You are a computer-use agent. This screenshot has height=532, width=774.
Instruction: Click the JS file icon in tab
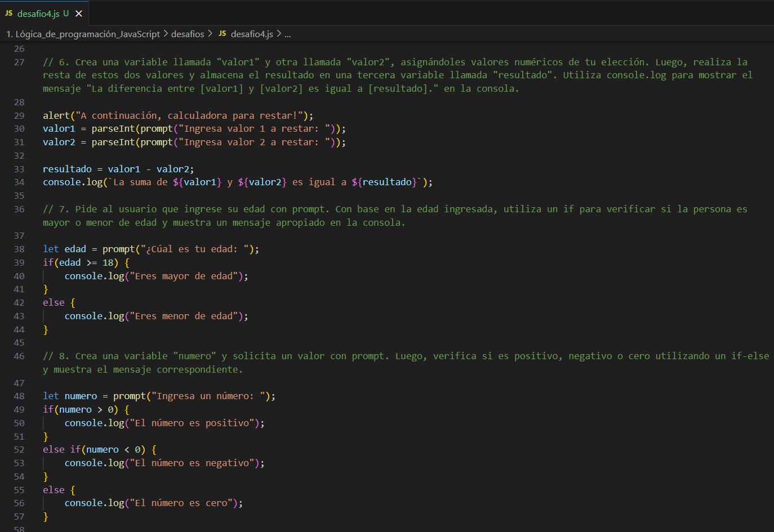9,13
